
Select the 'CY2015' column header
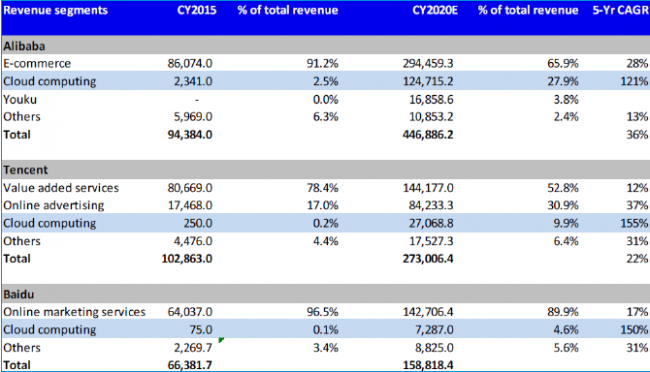pos(197,10)
